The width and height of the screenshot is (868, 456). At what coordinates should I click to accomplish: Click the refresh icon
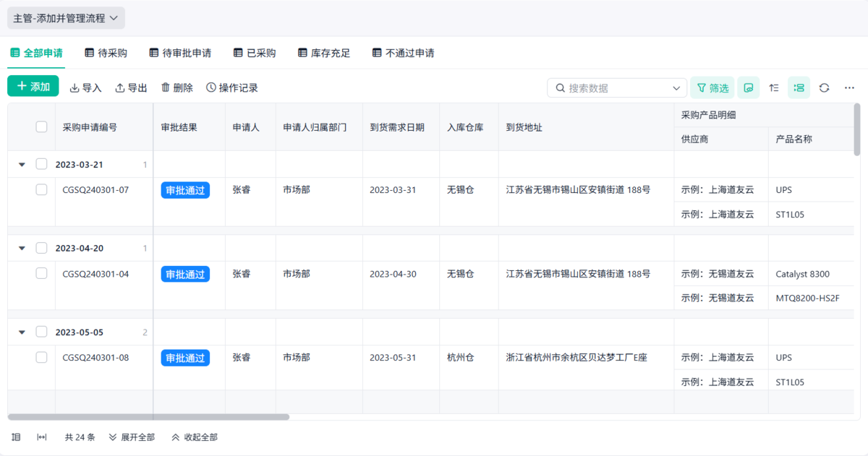click(824, 87)
